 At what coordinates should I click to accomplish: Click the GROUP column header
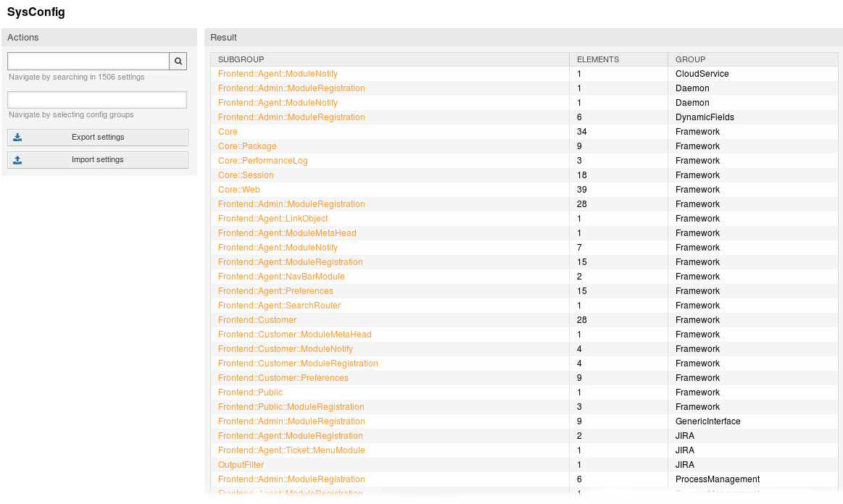[x=690, y=59]
